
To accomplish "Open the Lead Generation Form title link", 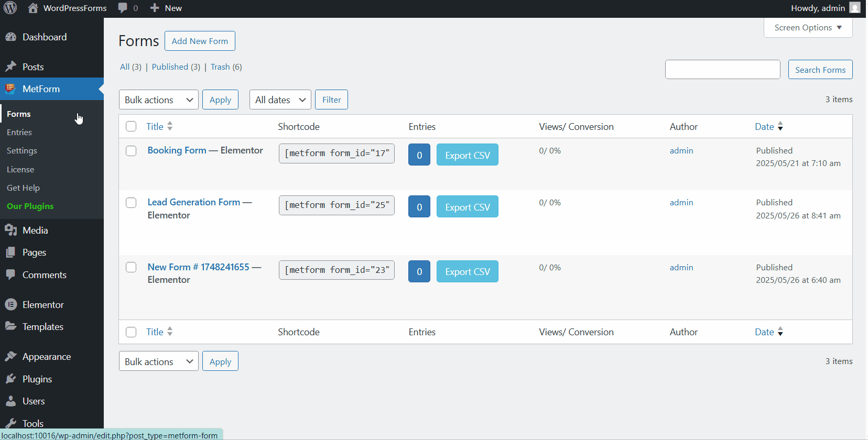I will pos(193,202).
